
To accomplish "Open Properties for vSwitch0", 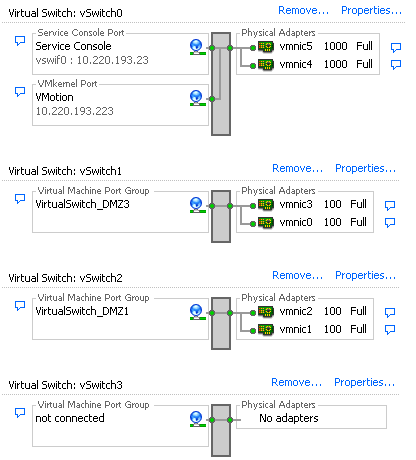I will [371, 10].
